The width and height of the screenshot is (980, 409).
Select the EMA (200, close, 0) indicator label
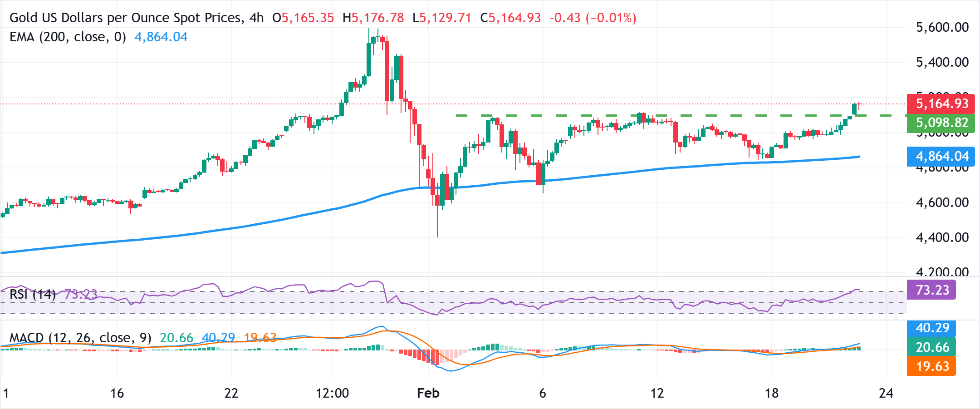point(68,37)
